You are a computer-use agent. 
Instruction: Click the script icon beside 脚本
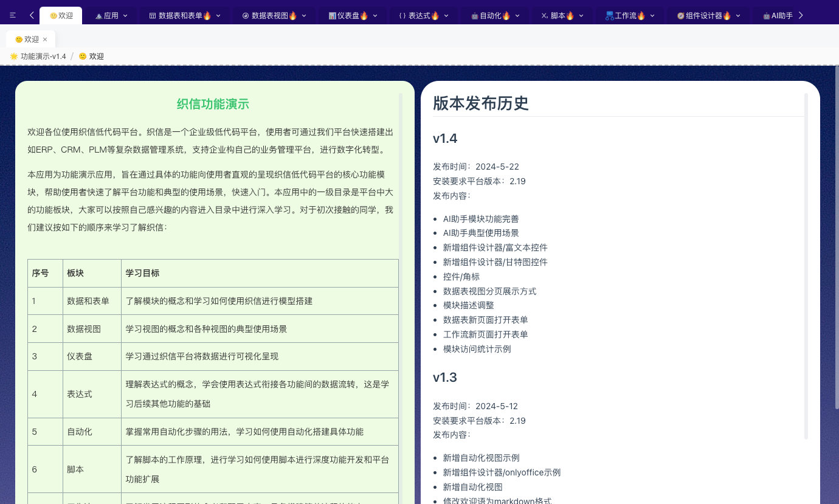(x=544, y=16)
